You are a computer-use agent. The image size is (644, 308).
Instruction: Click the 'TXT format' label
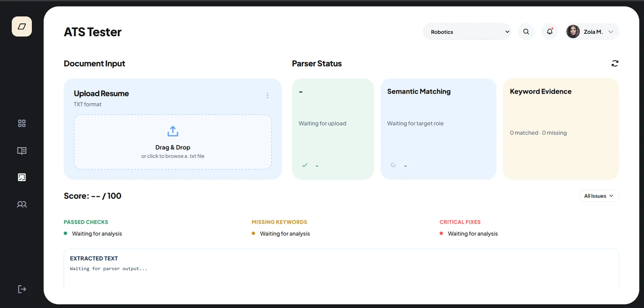point(87,104)
